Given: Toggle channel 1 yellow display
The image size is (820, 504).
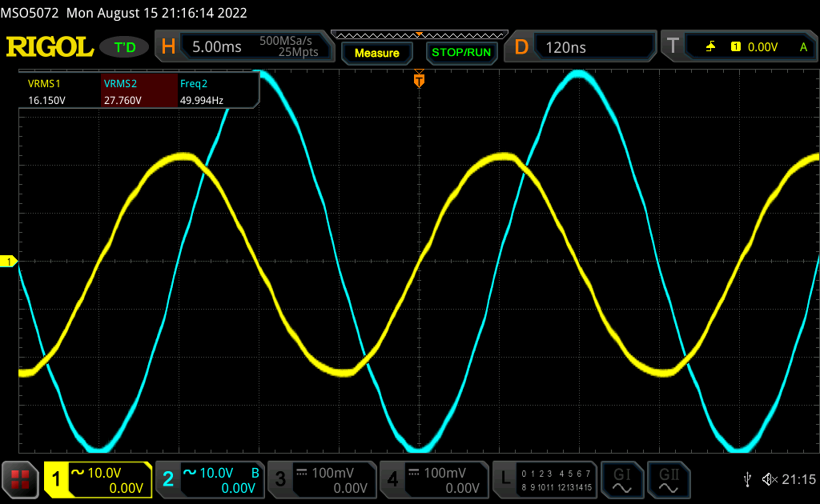Looking at the screenshot, I should click(98, 479).
